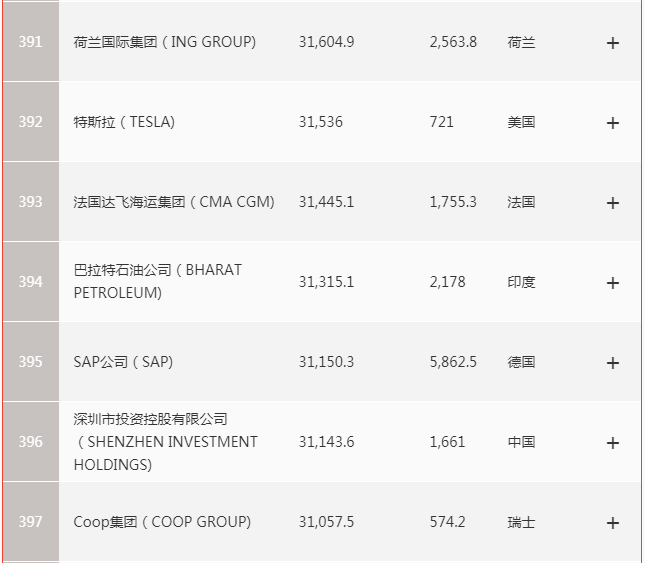Expand Tesla row details with plus
This screenshot has height=563, width=645.
(613, 123)
